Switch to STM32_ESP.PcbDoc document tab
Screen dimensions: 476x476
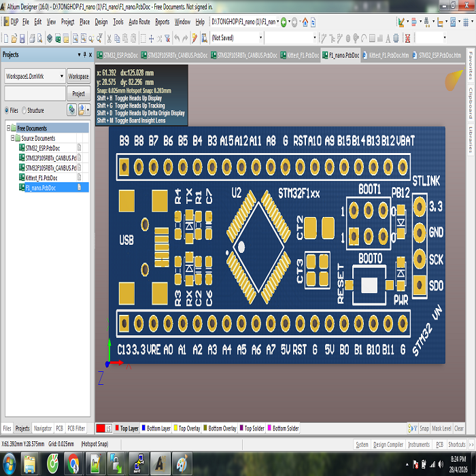tap(117, 55)
